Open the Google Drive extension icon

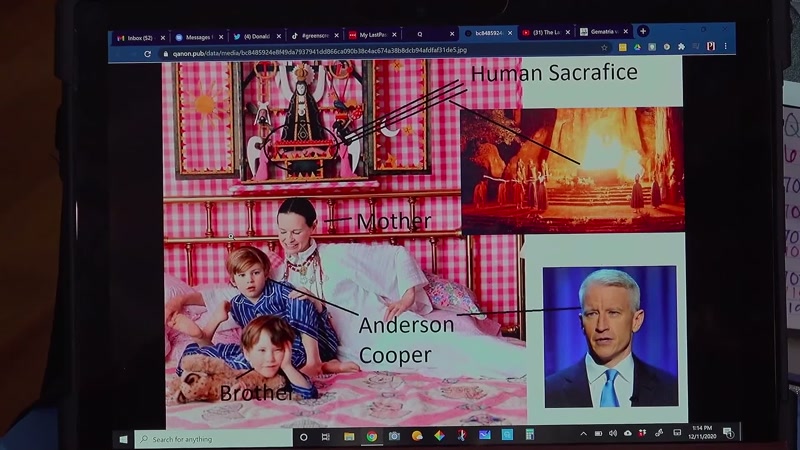pyautogui.click(x=637, y=47)
